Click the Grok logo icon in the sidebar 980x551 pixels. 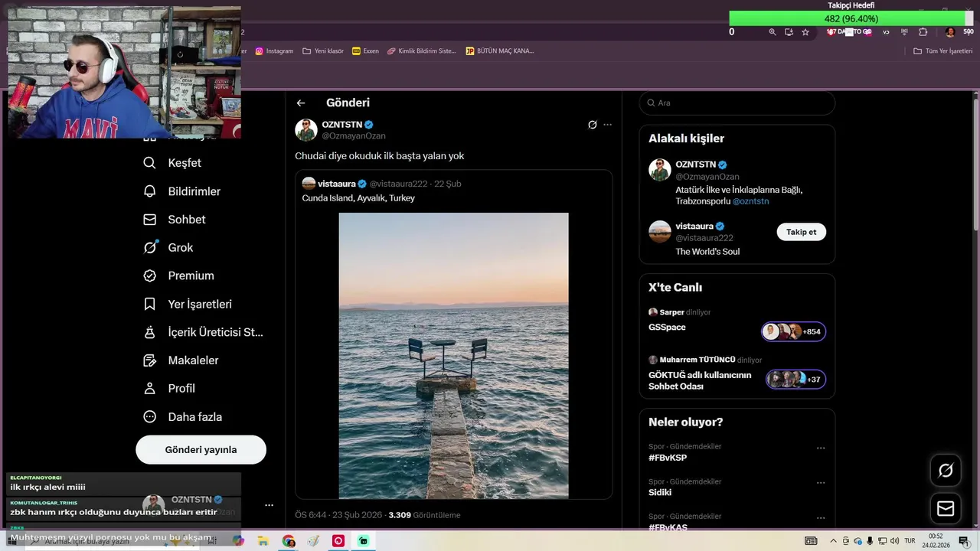tap(150, 247)
